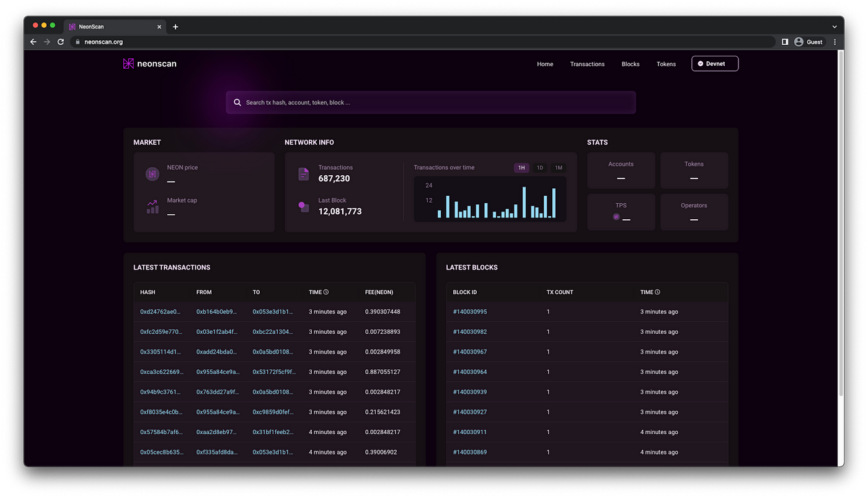Screen dimensions: 868x498
Task: Open Tokens in navigation
Action: [x=666, y=64]
